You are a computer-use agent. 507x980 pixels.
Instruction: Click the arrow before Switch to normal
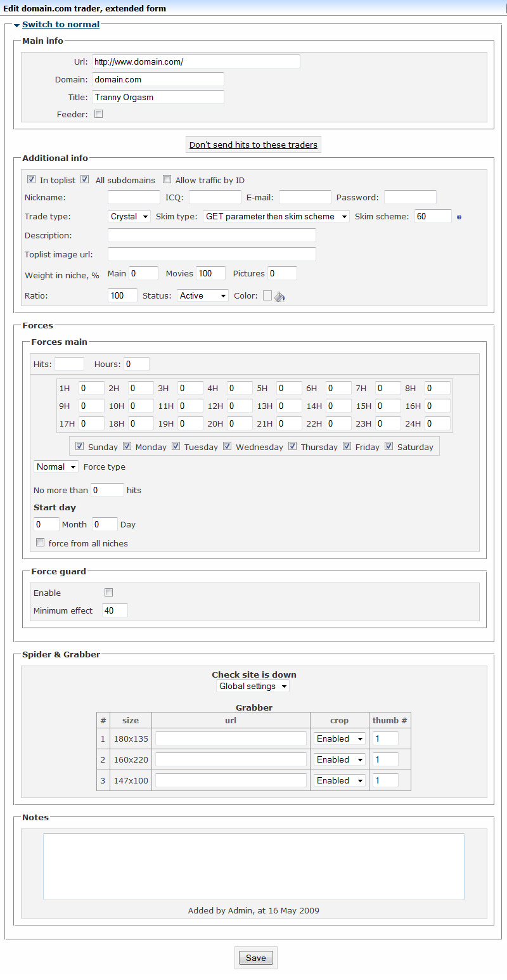coord(16,25)
